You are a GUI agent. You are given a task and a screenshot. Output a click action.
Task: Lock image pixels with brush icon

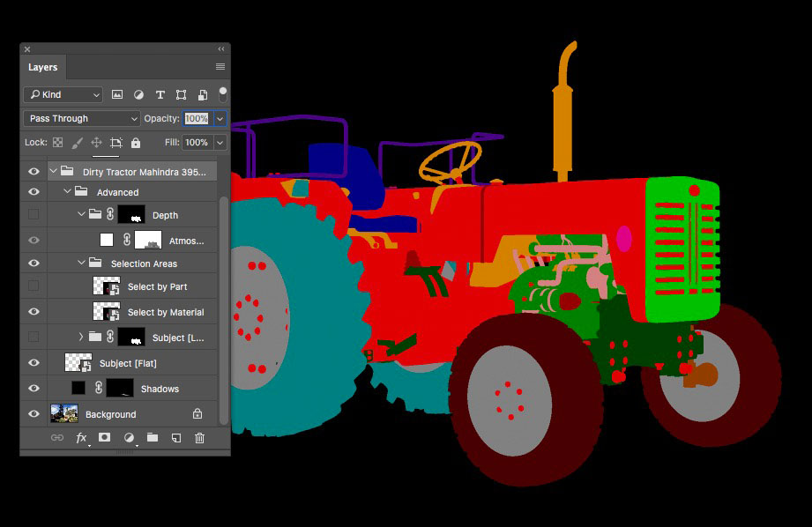(77, 143)
